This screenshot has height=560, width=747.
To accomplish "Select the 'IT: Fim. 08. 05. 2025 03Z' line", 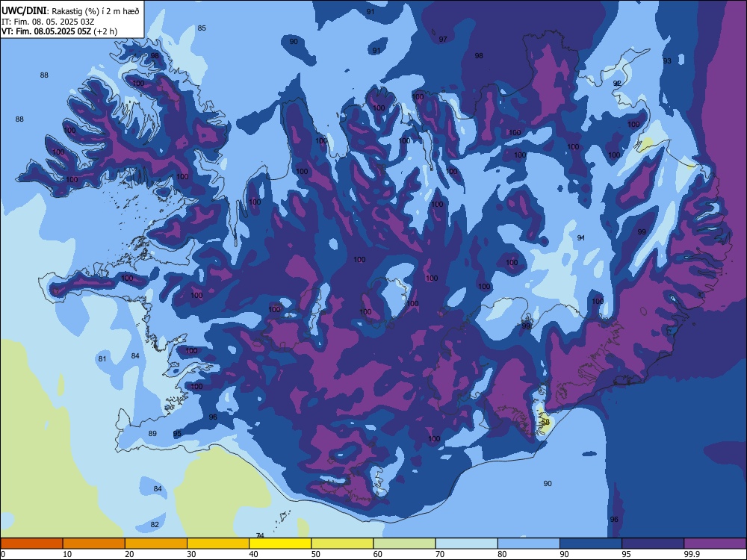I will pos(48,22).
